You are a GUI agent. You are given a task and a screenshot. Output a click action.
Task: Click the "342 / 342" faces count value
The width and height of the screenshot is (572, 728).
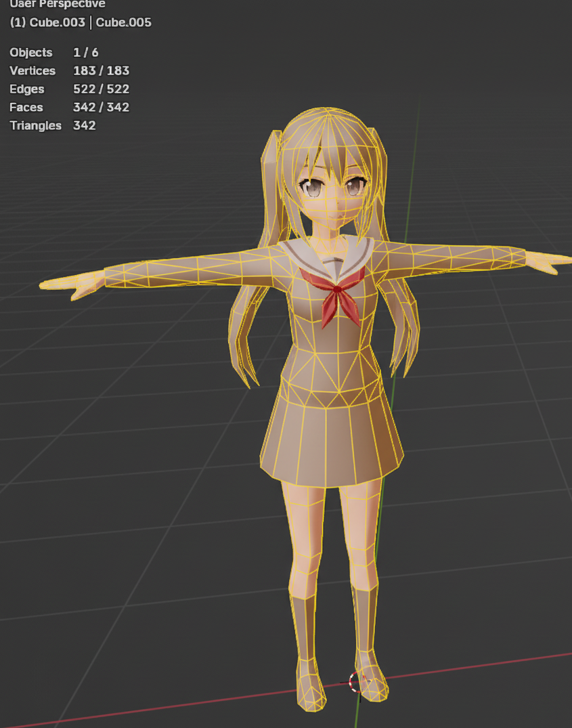(x=101, y=107)
